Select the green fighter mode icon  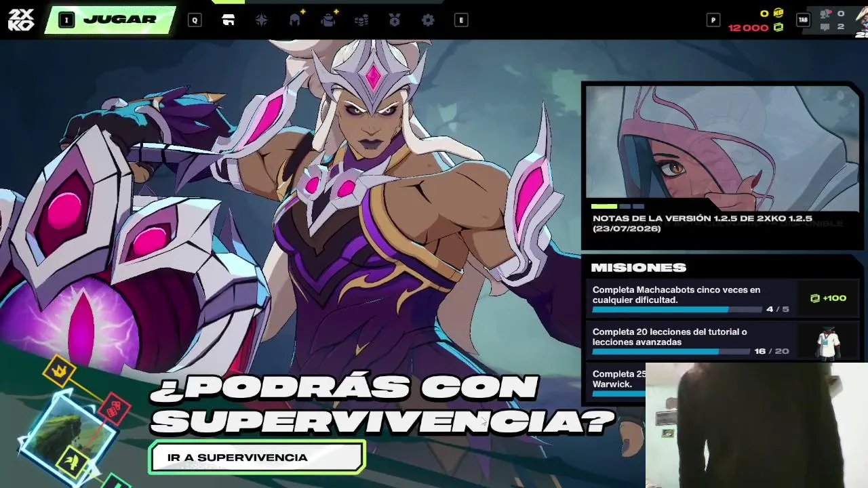[73, 462]
